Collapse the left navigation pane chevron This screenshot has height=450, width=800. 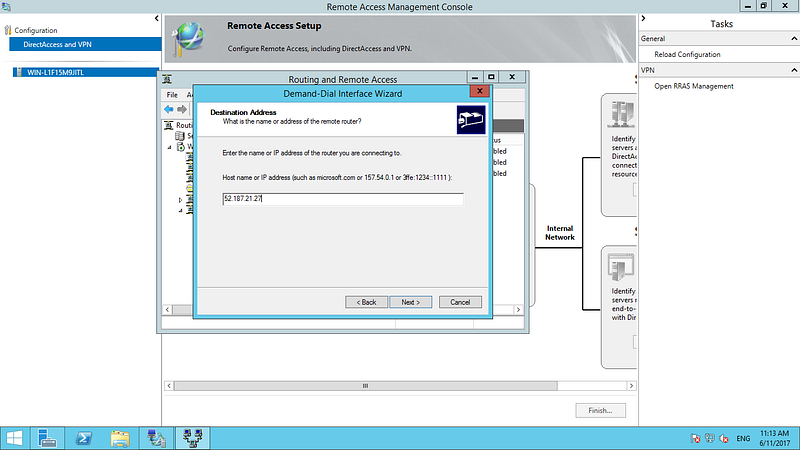click(x=157, y=18)
